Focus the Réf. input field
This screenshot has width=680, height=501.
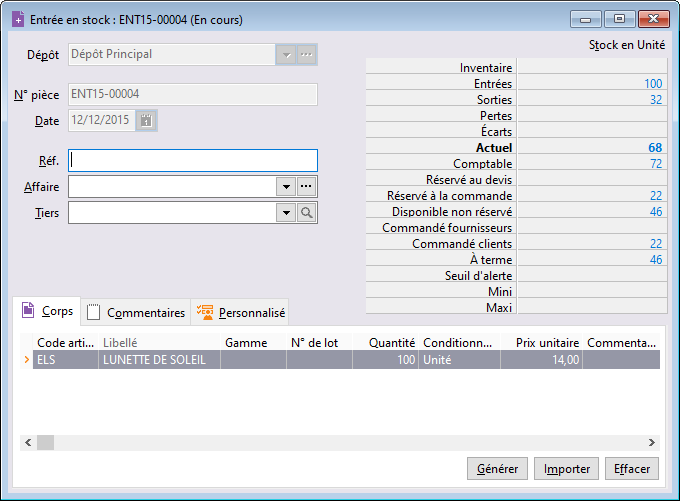[x=193, y=160]
